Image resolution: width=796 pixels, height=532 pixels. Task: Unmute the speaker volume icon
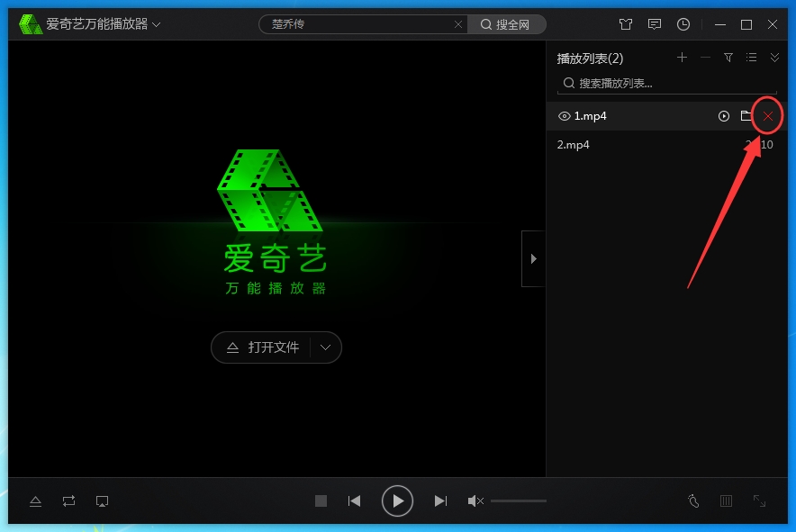tap(475, 501)
